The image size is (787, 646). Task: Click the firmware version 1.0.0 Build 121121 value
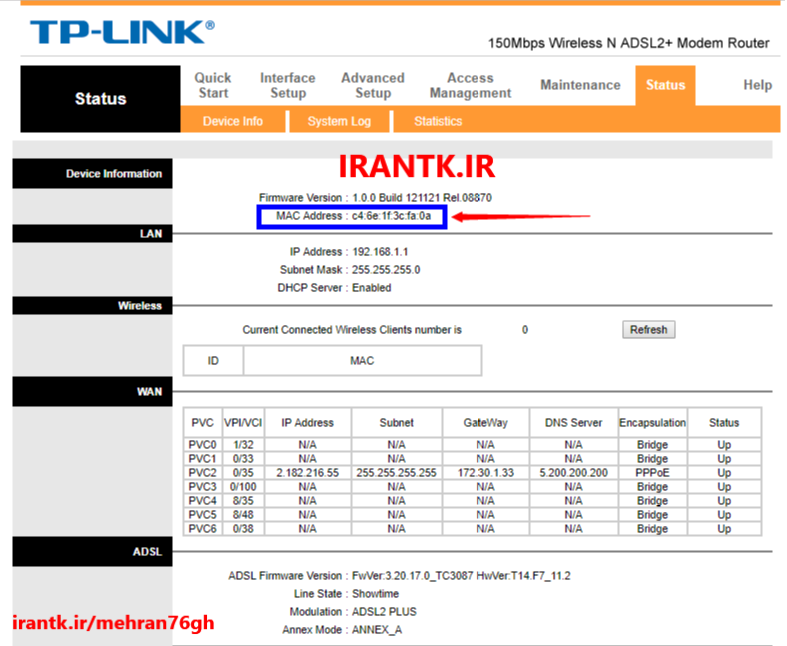tap(422, 198)
